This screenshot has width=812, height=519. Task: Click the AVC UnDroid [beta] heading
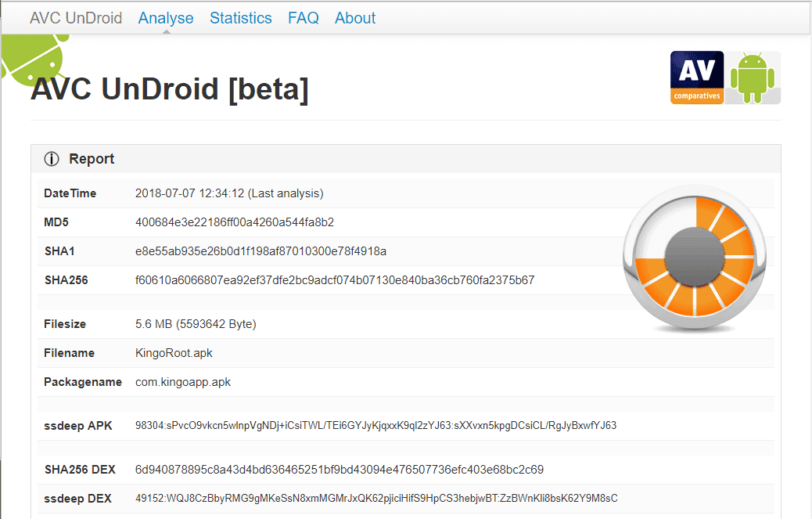click(170, 89)
